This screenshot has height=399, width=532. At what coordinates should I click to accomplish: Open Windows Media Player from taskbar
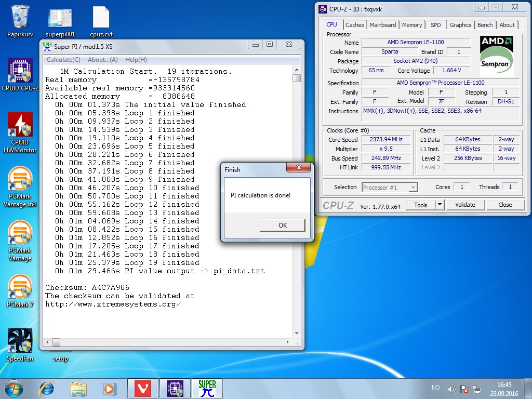[x=110, y=389]
